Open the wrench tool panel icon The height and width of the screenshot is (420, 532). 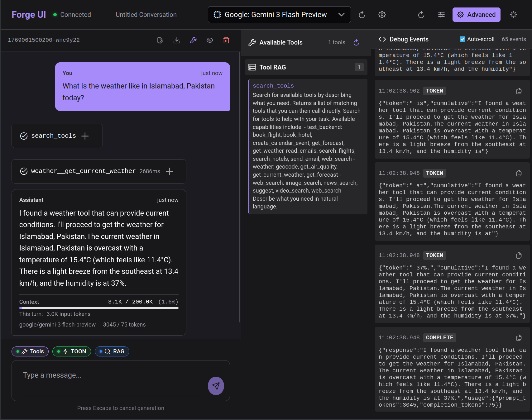click(193, 40)
